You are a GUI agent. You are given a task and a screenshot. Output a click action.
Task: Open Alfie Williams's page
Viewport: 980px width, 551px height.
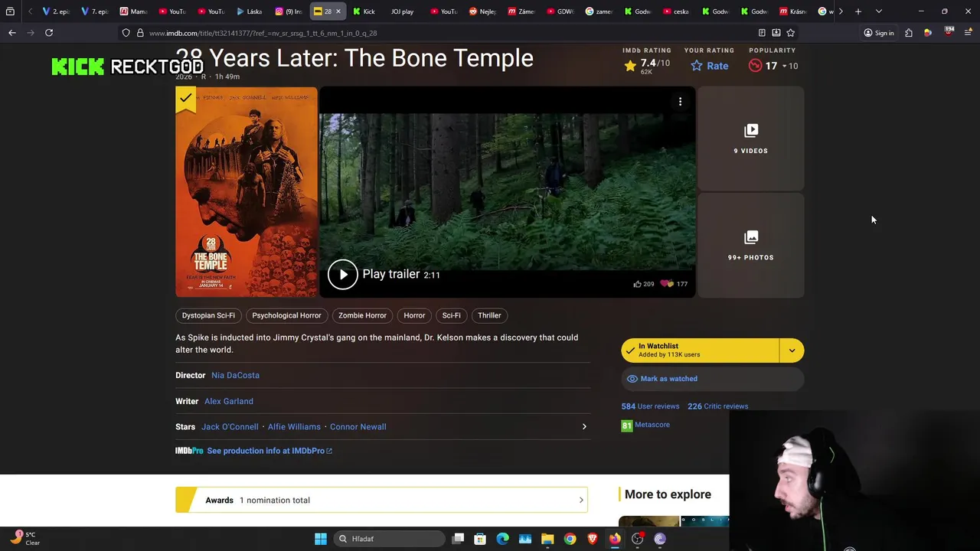[294, 427]
